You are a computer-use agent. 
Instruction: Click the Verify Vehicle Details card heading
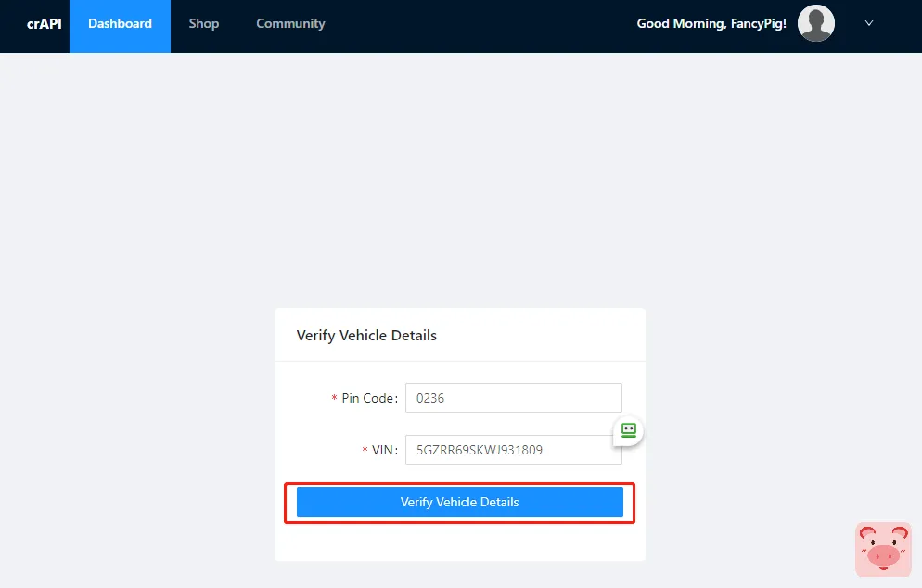[x=366, y=335]
